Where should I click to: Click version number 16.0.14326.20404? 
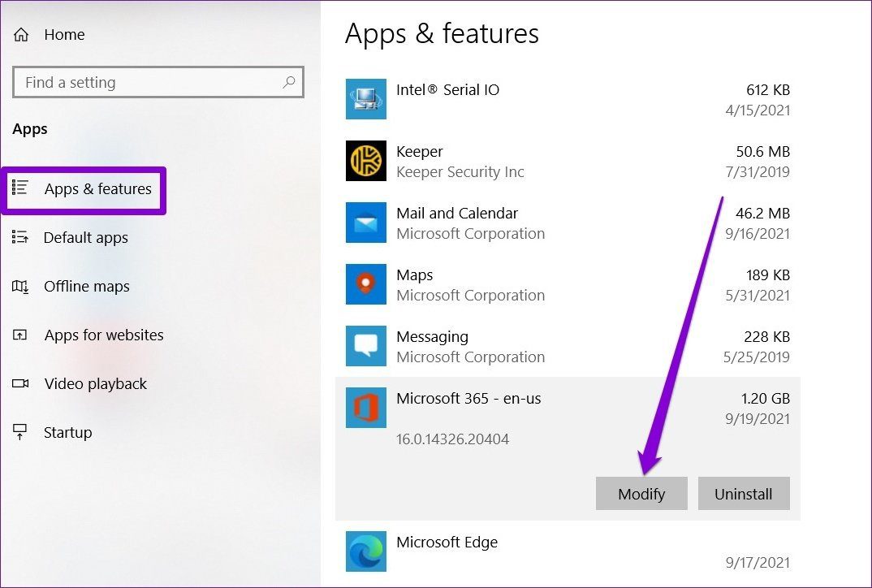(453, 439)
